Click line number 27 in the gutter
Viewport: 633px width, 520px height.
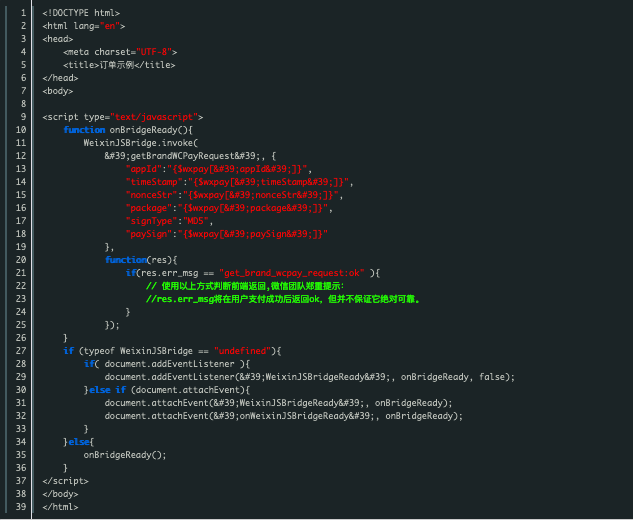click(x=21, y=350)
